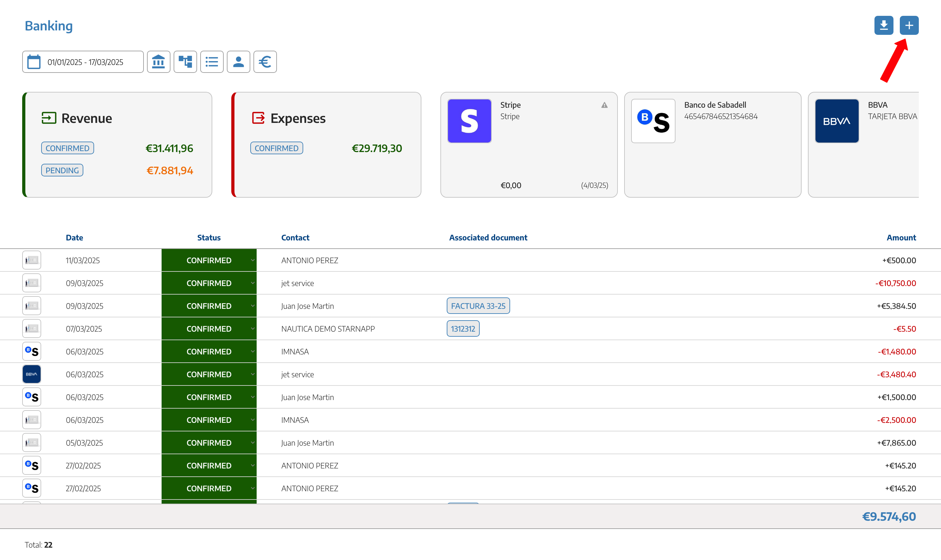Click Expenses amount €29.719,30
This screenshot has height=560, width=941.
[x=377, y=148]
